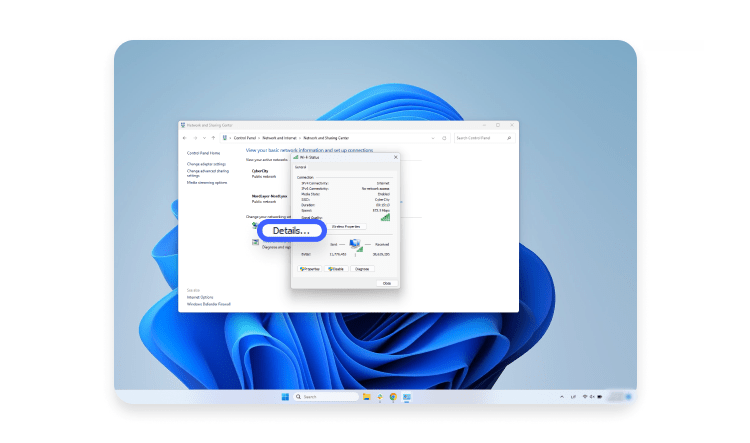Open Change advanced sharing settings link

point(208,173)
